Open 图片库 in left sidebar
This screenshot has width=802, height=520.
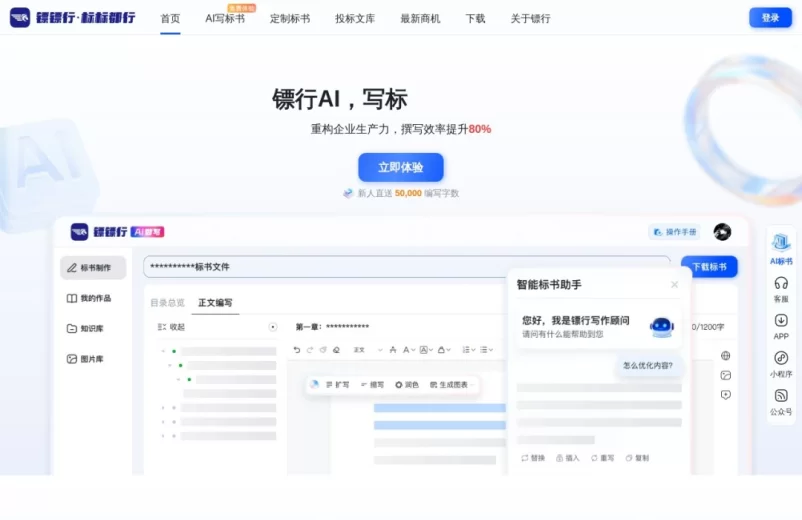point(85,359)
